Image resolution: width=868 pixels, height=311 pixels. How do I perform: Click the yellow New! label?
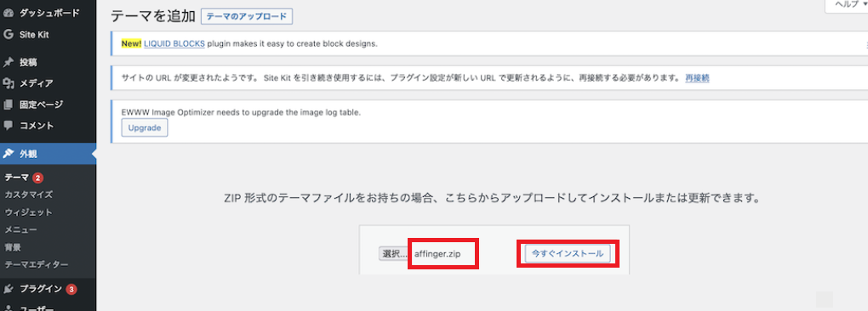pyautogui.click(x=131, y=43)
